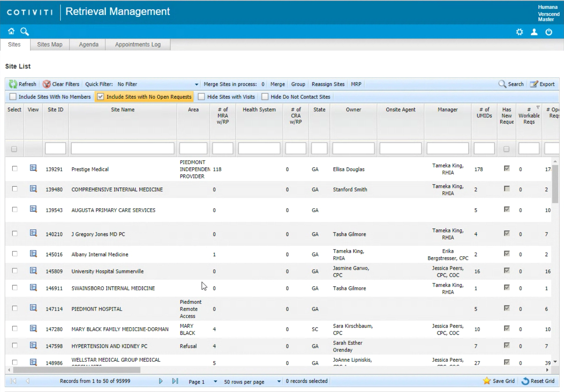Click owner cell Stanford Smith

click(350, 189)
